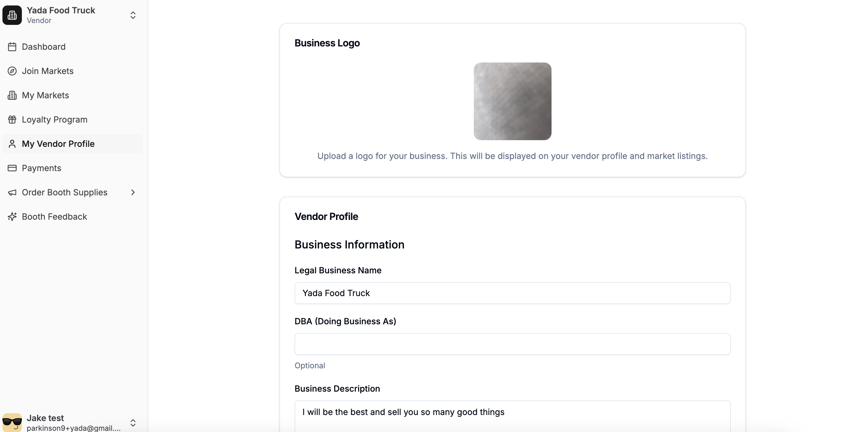The height and width of the screenshot is (432, 868).
Task: Select the Booth Feedback sparkles icon
Action: click(12, 217)
